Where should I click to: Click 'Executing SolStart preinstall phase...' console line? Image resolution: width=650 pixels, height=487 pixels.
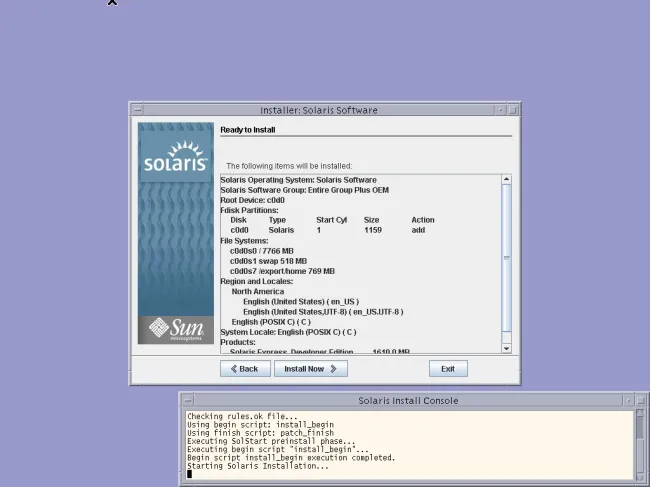271,441
